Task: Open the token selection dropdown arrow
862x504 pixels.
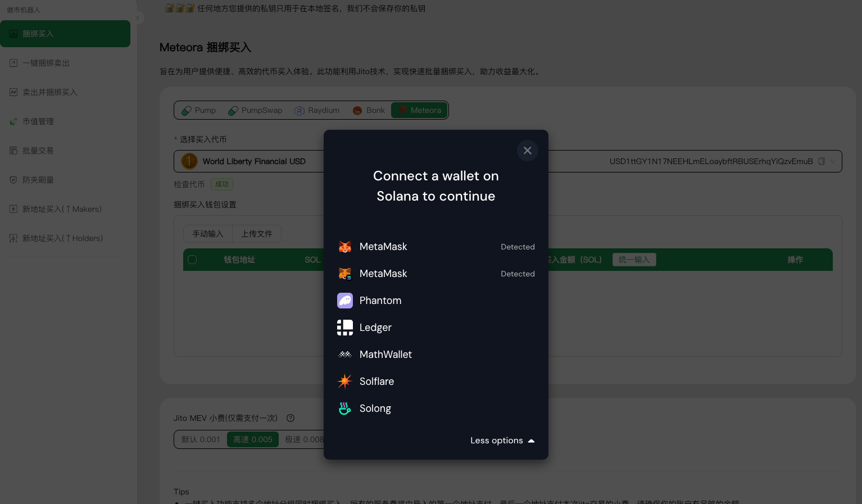Action: tap(833, 161)
